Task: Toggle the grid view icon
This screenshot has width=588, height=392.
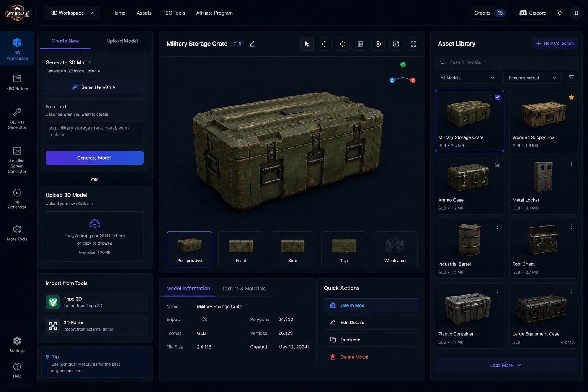Action: pyautogui.click(x=360, y=44)
